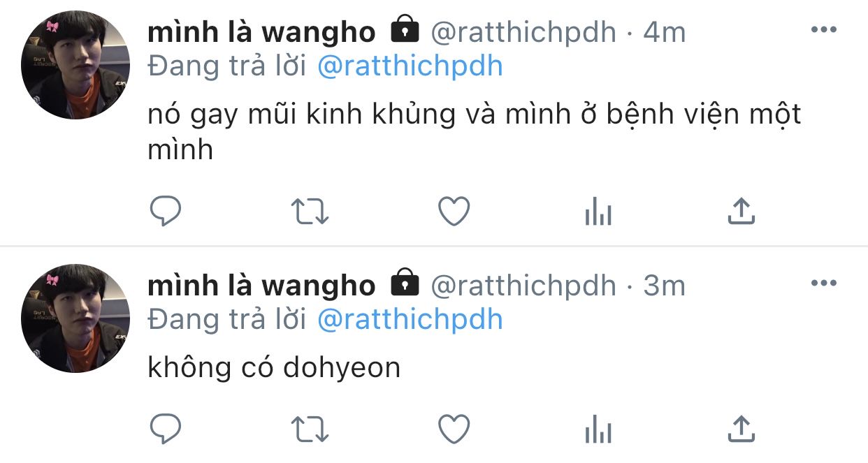Viewport: 868px width, 463px height.
Task: Open display name 'mình là wangho' on second tweet
Action: tap(261, 284)
